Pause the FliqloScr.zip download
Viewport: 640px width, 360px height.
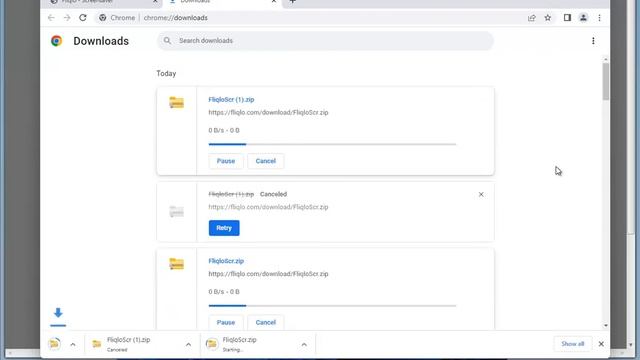pos(226,322)
